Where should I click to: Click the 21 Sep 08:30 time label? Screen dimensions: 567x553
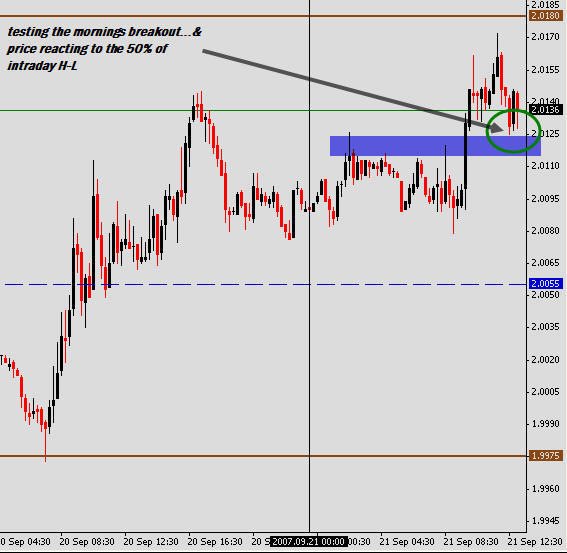click(x=471, y=542)
